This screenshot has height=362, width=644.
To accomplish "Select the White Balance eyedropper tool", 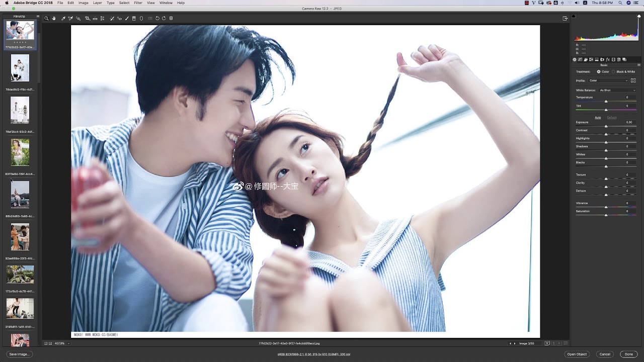I will pyautogui.click(x=63, y=18).
